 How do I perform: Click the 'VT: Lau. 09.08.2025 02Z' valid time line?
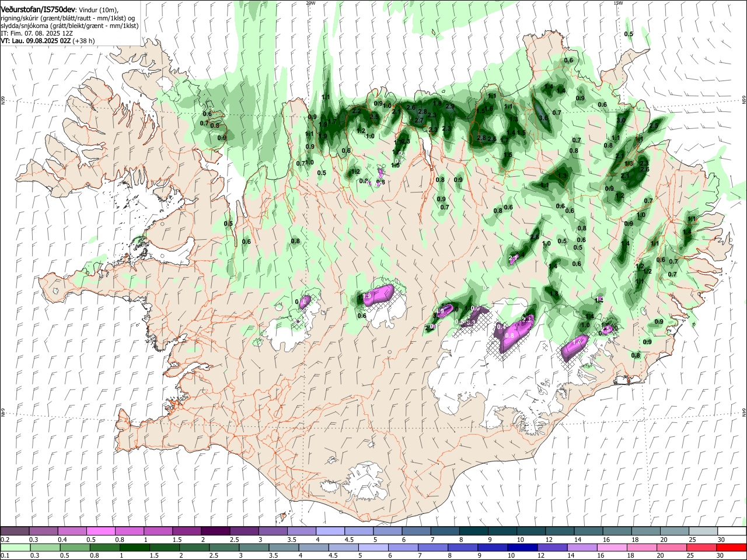coord(47,41)
